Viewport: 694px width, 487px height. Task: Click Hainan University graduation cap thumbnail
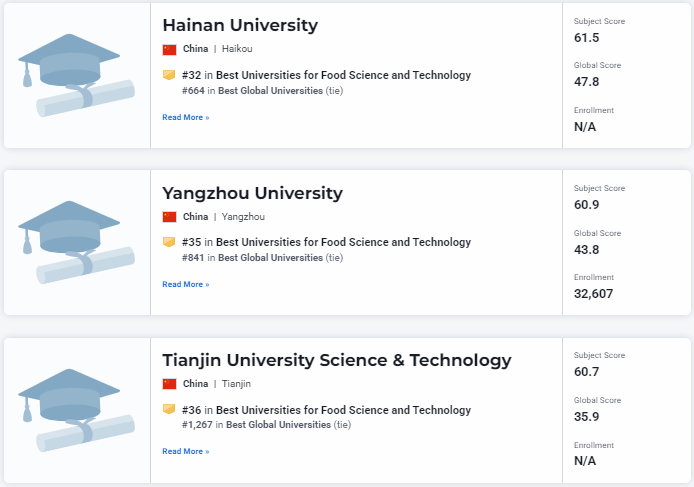tap(76, 76)
